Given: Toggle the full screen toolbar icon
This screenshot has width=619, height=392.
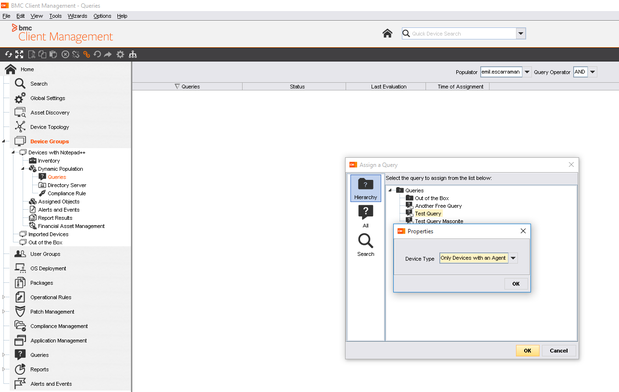Looking at the screenshot, I should click(19, 54).
